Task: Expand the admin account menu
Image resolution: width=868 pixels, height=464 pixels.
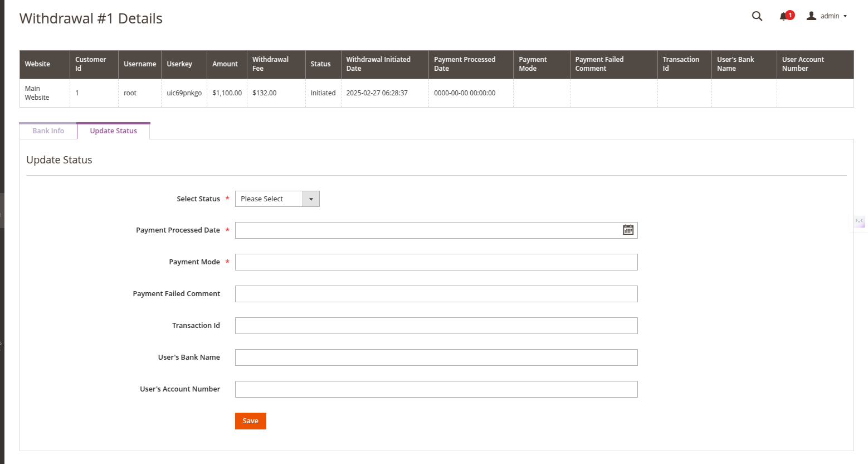Action: click(x=827, y=16)
